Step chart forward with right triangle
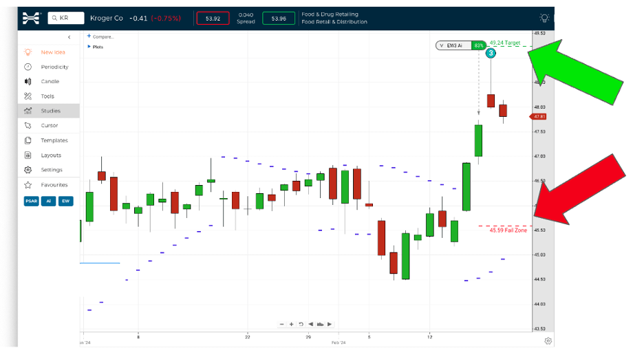Image resolution: width=644 pixels, height=359 pixels. (x=330, y=324)
